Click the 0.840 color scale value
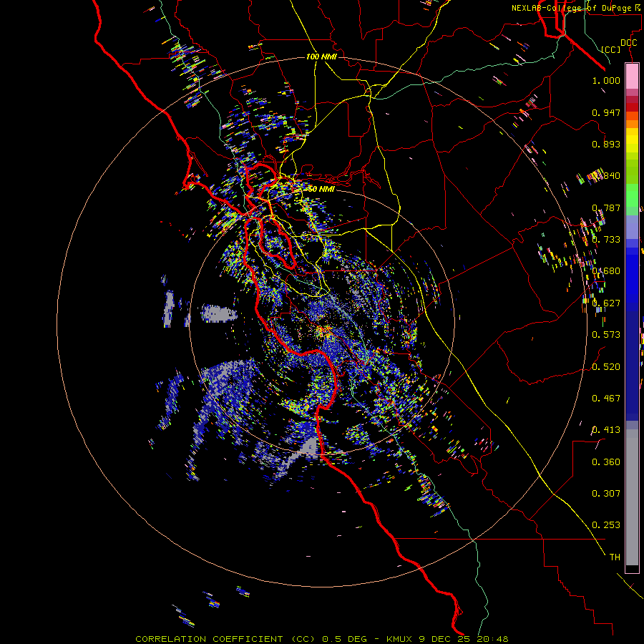Viewport: 644px width, 644px height. point(606,176)
